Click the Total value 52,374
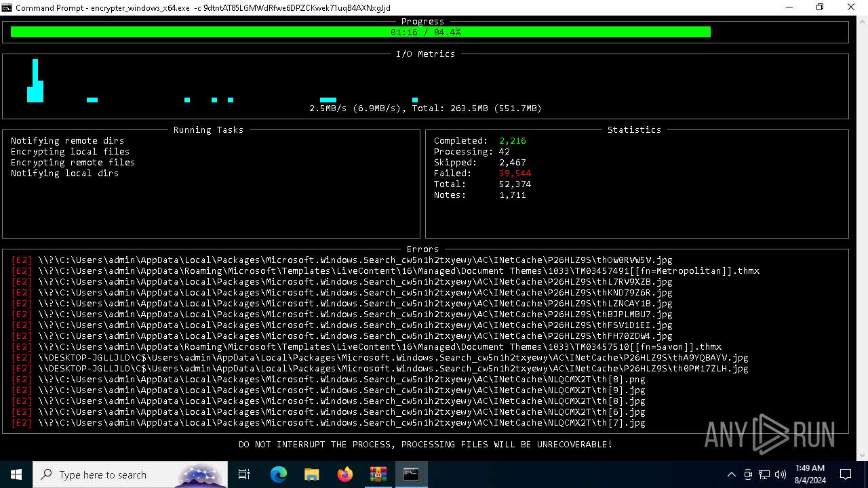 click(x=515, y=184)
